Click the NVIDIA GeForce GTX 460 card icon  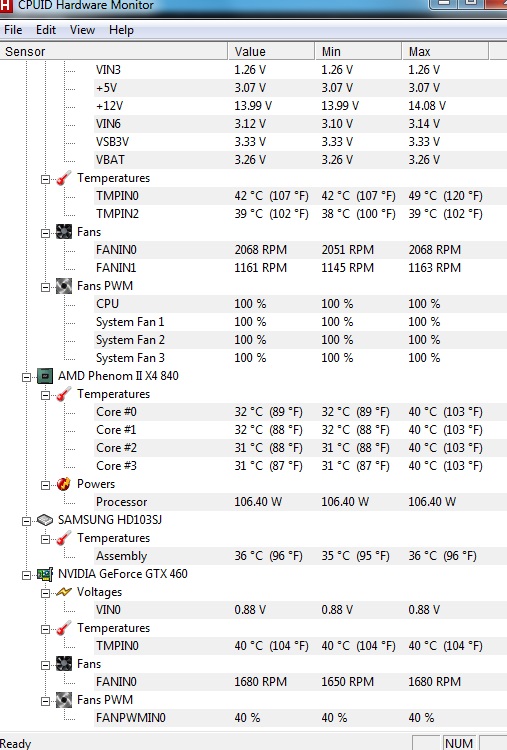coord(45,574)
